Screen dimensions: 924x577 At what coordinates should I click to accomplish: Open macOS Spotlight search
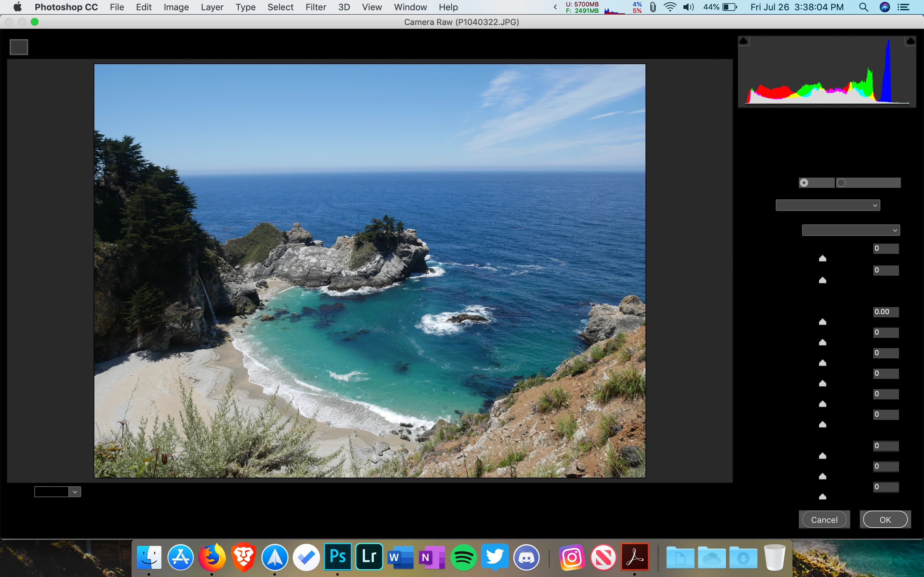(x=863, y=7)
